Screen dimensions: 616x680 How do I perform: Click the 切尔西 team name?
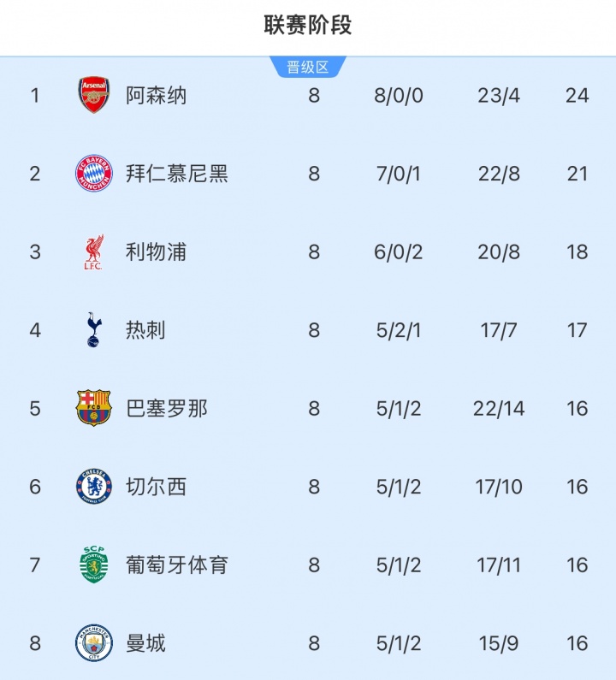pyautogui.click(x=156, y=487)
